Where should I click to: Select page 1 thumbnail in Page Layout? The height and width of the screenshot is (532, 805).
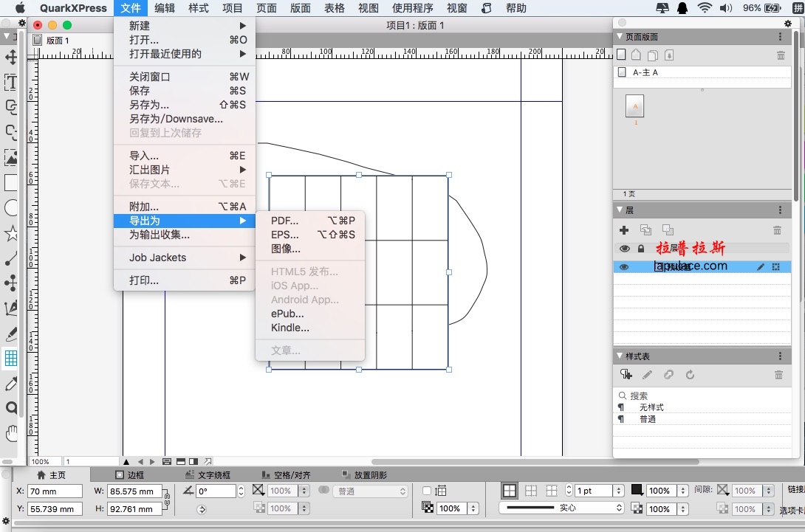pos(635,106)
